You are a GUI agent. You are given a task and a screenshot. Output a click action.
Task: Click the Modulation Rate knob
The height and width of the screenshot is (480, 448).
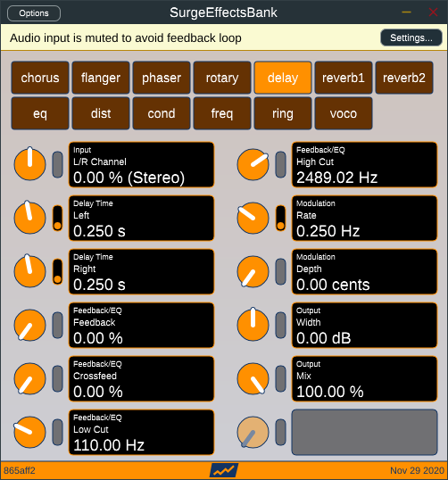253,218
